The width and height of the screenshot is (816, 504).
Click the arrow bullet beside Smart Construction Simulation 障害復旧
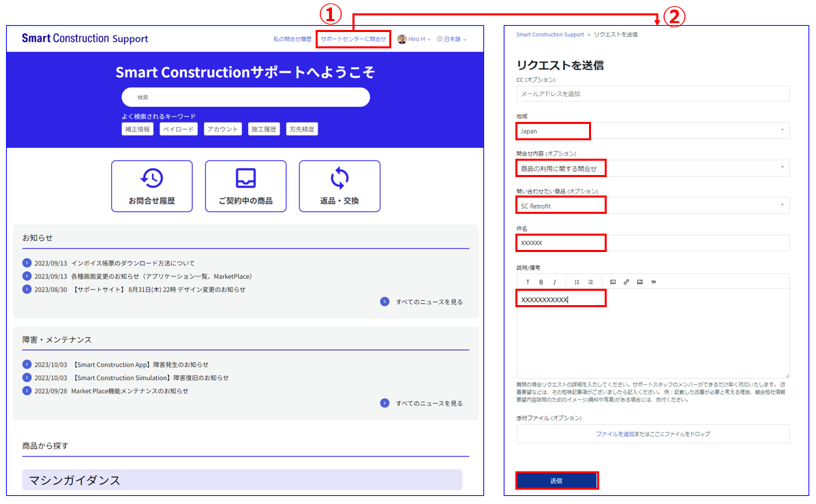27,377
